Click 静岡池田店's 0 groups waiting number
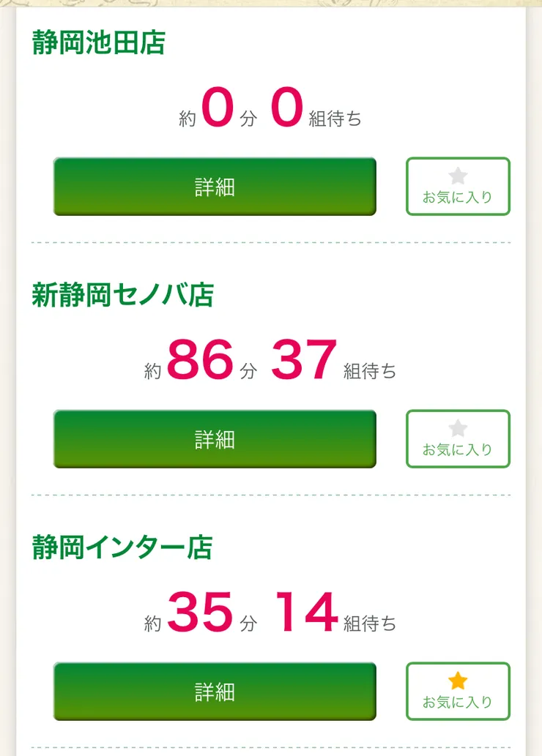Screen dimensions: 542x756 [287, 108]
